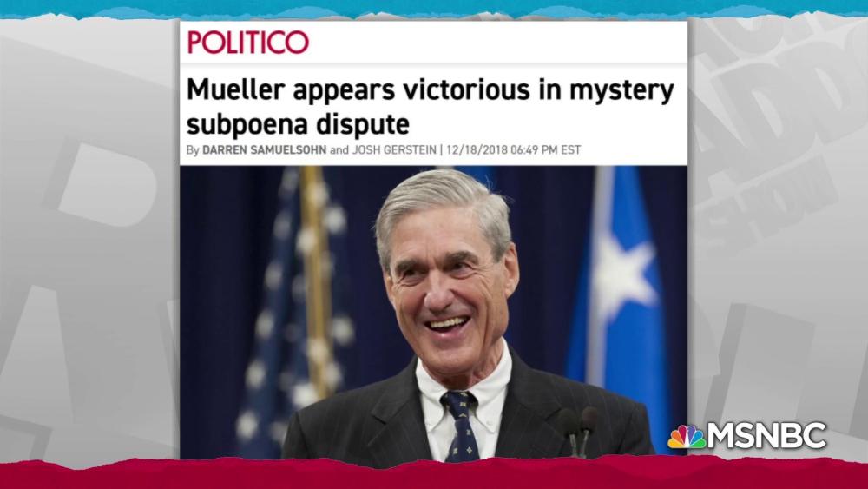Click the microphones in the photo
Viewport: 868px width, 489px height.
click(578, 430)
